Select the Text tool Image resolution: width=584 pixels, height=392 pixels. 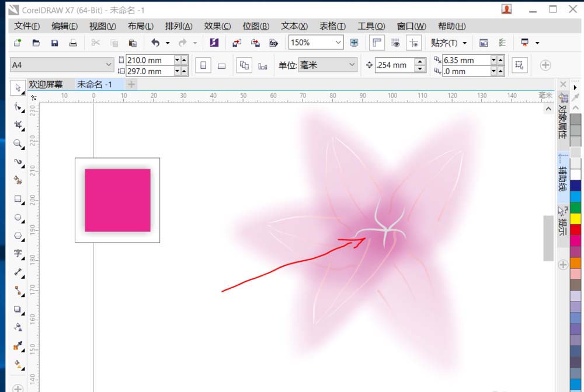click(x=18, y=254)
